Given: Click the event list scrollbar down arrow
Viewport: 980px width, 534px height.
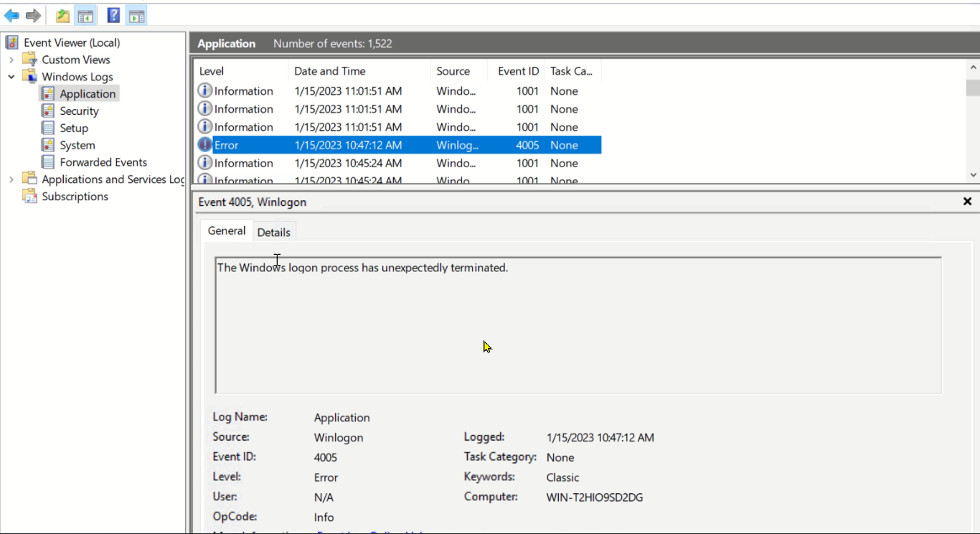Looking at the screenshot, I should coord(973,174).
